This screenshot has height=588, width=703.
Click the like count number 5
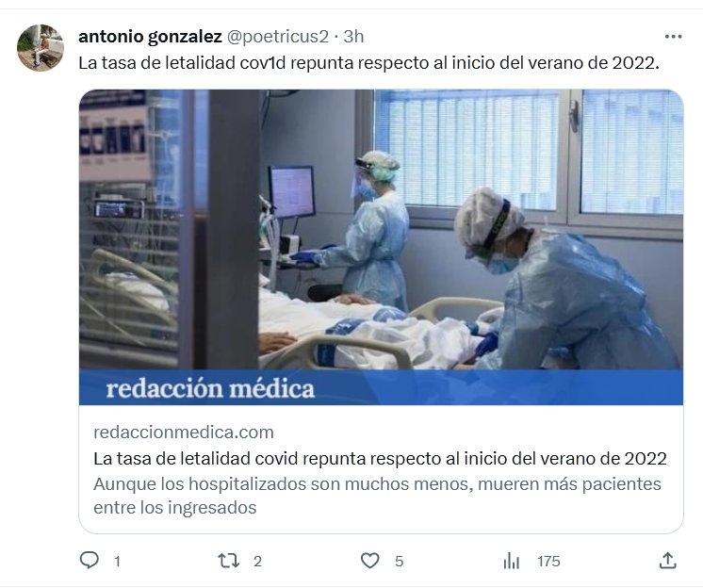pos(399,561)
